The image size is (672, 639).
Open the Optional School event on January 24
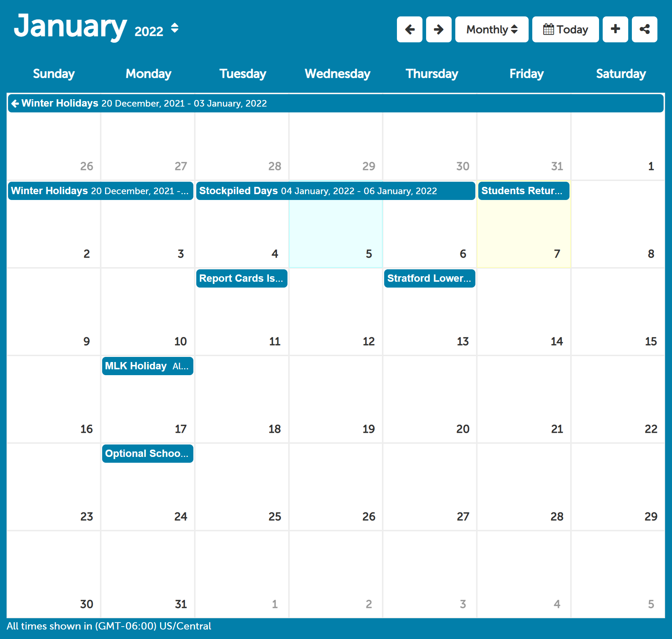(x=147, y=454)
